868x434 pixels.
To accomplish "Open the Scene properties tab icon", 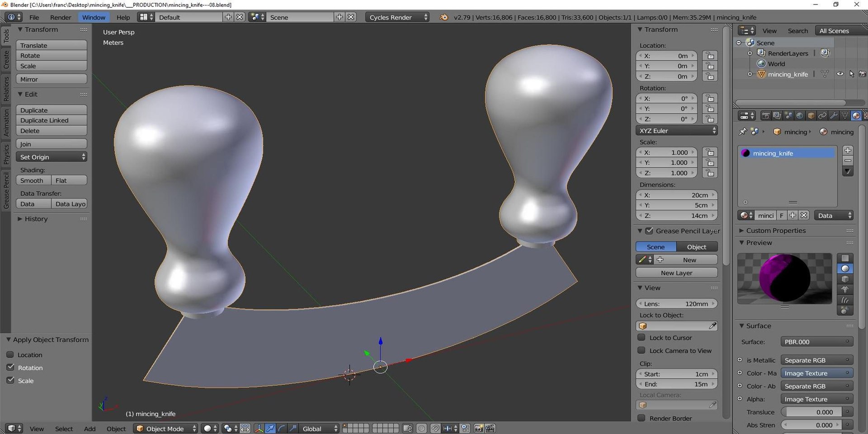I will [x=788, y=116].
